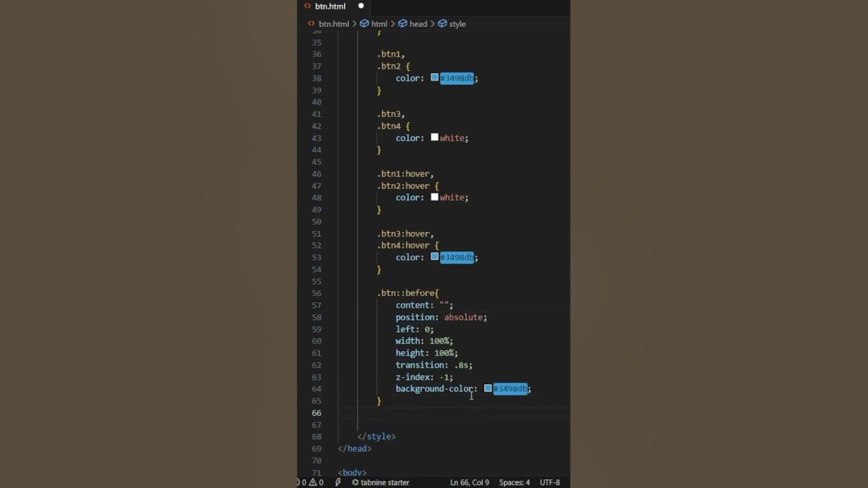Click the warnings triangle icon in status bar

[x=313, y=483]
